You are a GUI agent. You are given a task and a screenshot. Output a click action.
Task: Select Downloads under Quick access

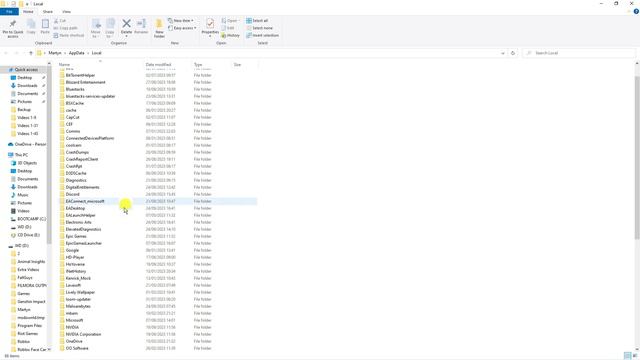27,86
